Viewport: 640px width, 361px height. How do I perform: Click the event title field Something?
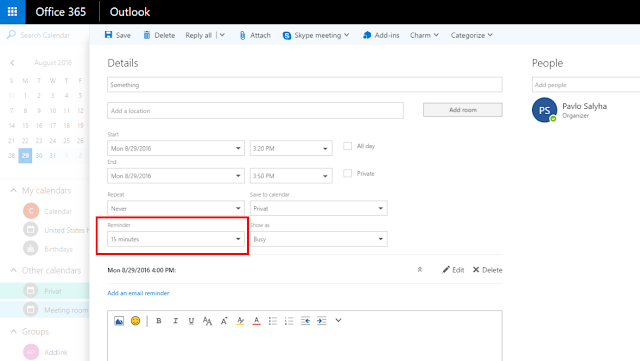pyautogui.click(x=305, y=85)
